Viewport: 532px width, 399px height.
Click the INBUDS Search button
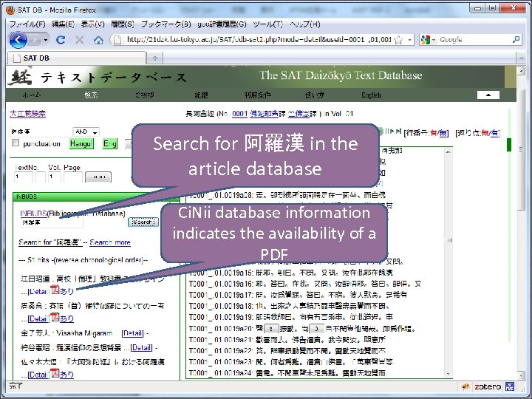coord(143,222)
